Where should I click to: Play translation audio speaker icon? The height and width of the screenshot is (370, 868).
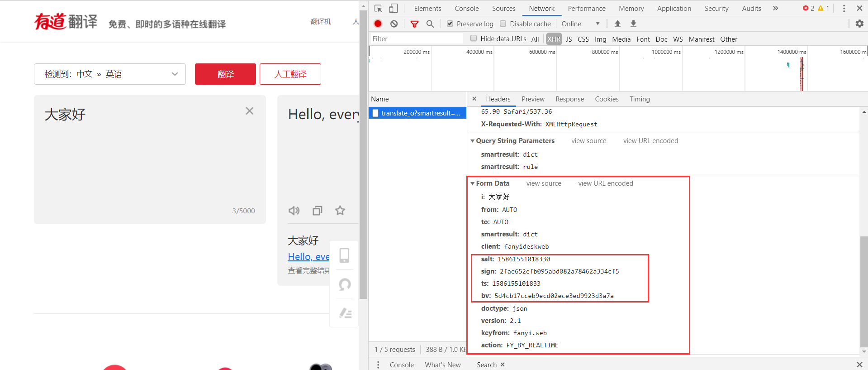pos(294,211)
